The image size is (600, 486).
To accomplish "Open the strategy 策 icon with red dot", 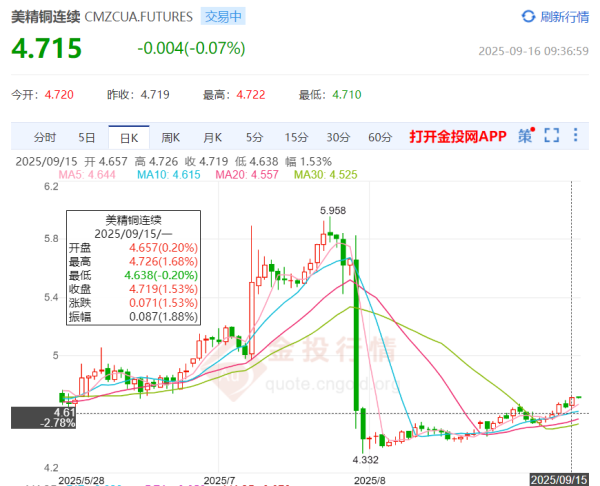I will tap(527, 135).
